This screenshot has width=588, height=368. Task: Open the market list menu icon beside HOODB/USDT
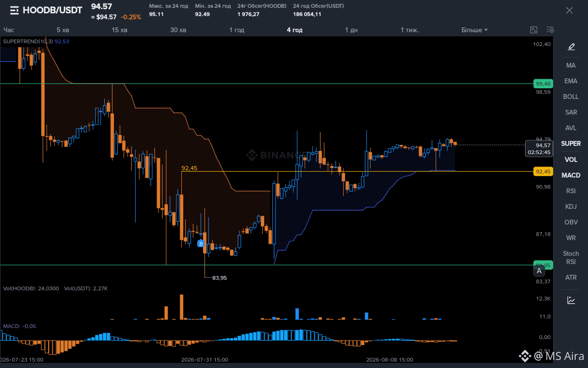tap(14, 10)
